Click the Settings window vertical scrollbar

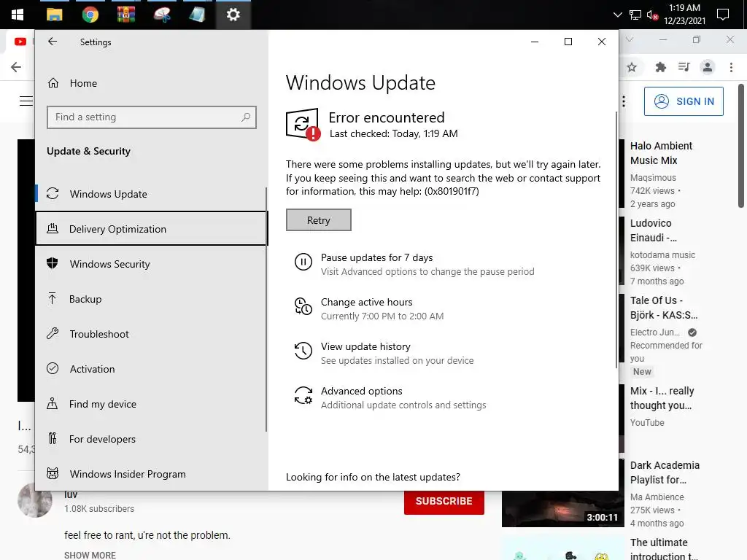tap(616, 240)
